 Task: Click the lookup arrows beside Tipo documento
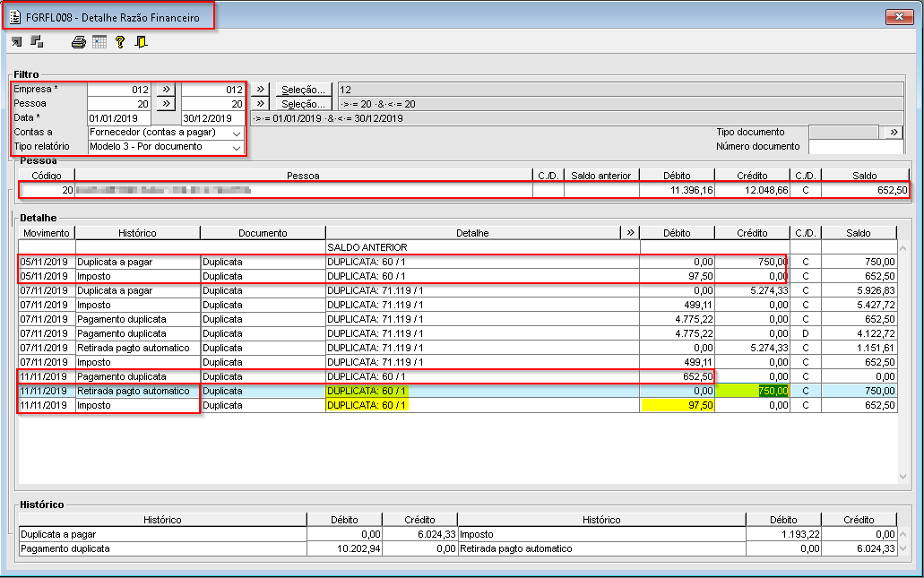pos(894,132)
